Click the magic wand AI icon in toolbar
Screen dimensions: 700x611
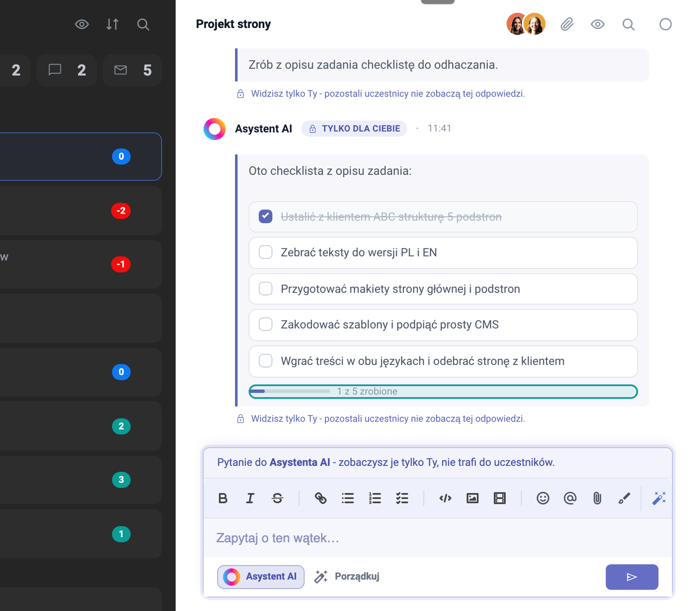[x=659, y=498]
